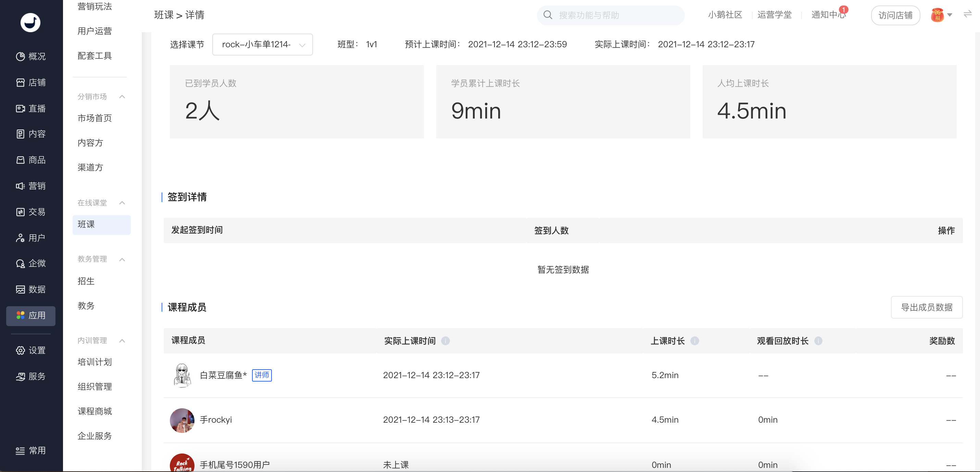Click the layout swap arrows icon top right
980x472 pixels.
pyautogui.click(x=968, y=14)
